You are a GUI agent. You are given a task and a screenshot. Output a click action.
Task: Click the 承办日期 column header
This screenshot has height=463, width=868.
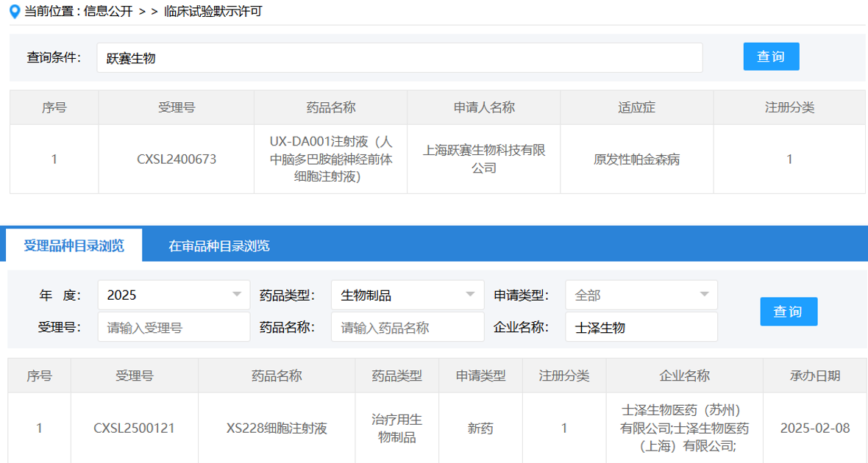(x=815, y=376)
